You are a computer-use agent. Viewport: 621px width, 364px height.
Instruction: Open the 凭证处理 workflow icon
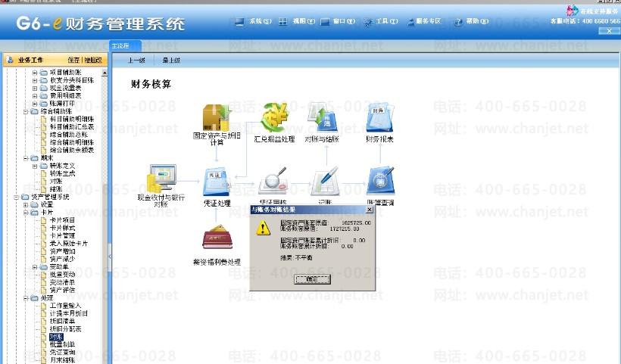[x=217, y=182]
